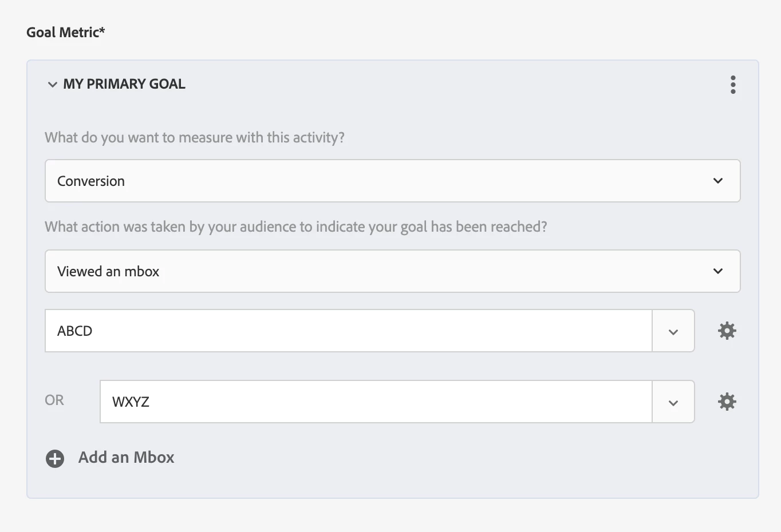Open settings gear for ABCD mbox
Image resolution: width=781 pixels, height=532 pixels.
727,331
